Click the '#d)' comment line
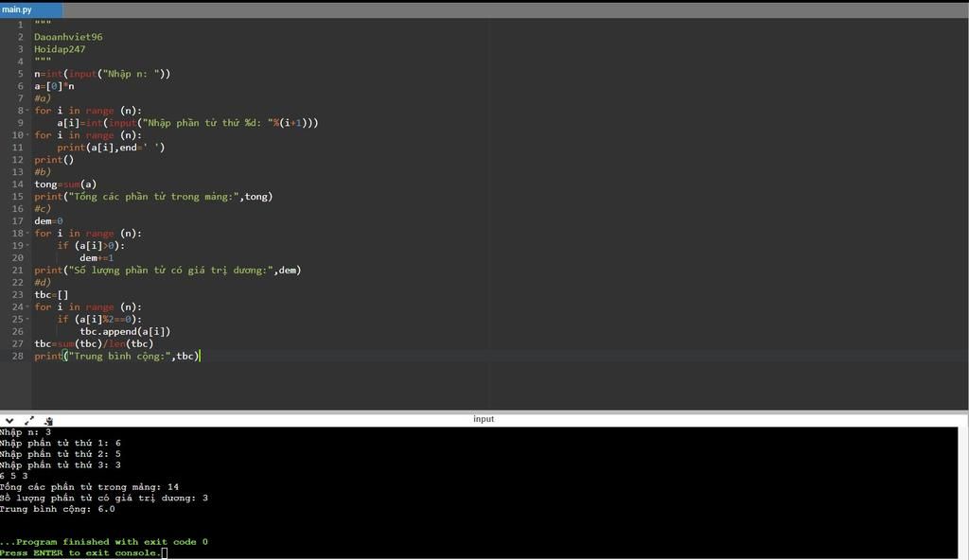This screenshot has height=560, width=969. pos(43,283)
